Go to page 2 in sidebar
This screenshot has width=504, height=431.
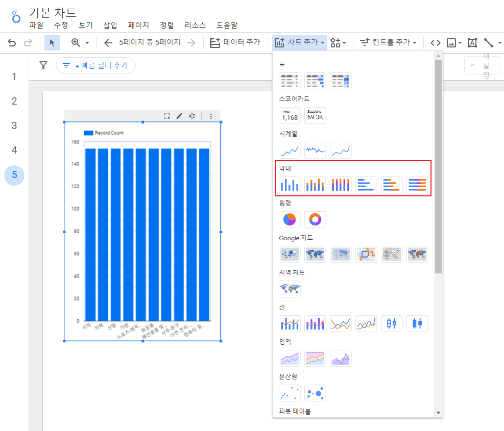[x=14, y=101]
